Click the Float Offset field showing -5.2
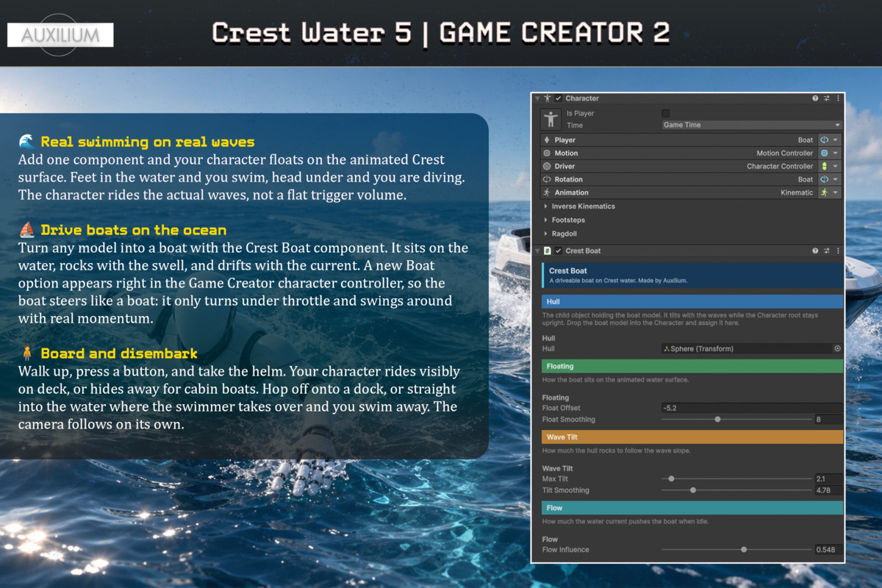 [x=752, y=408]
